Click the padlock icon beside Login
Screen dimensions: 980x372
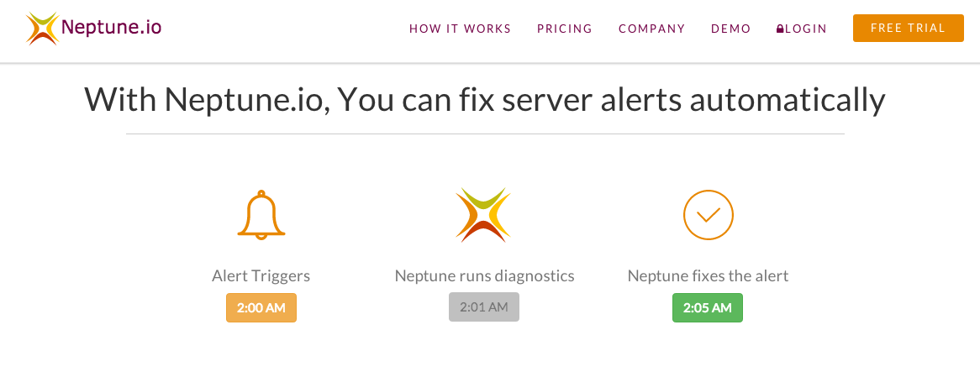point(780,29)
